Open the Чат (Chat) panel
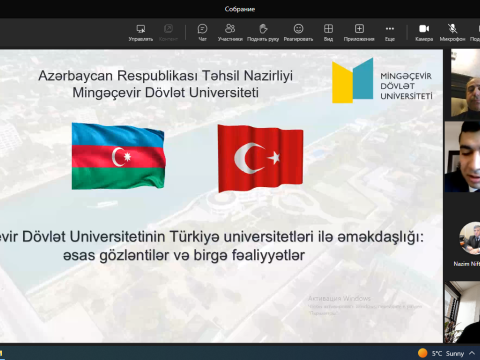 (202, 33)
